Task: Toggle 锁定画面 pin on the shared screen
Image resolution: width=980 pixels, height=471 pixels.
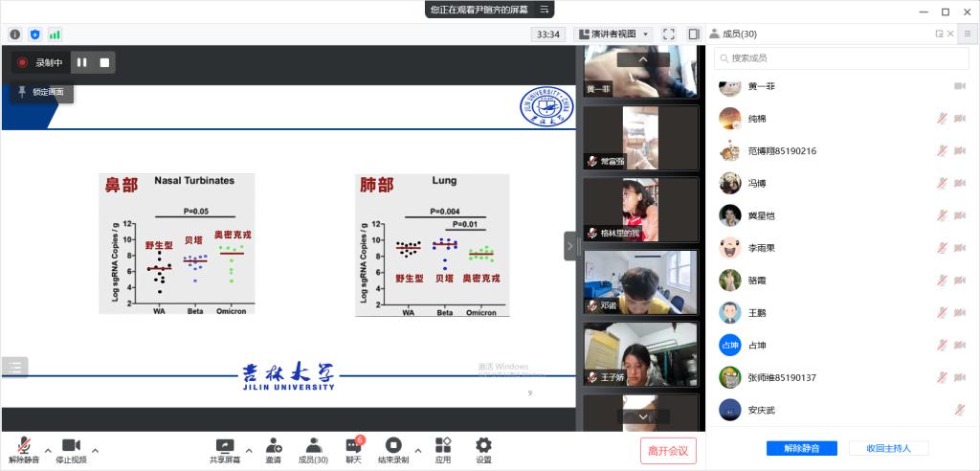Action: 41,92
